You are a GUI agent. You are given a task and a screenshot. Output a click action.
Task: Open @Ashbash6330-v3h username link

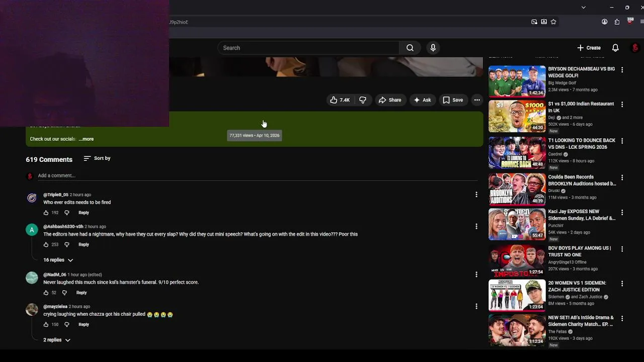click(63, 227)
